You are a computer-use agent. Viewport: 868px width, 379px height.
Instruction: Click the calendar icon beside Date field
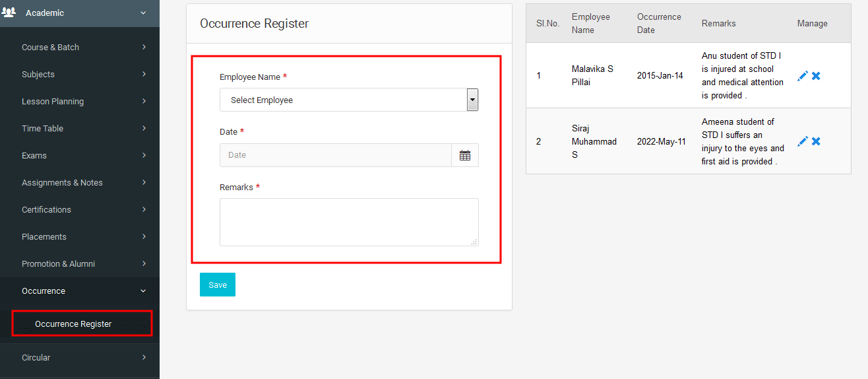(x=465, y=155)
